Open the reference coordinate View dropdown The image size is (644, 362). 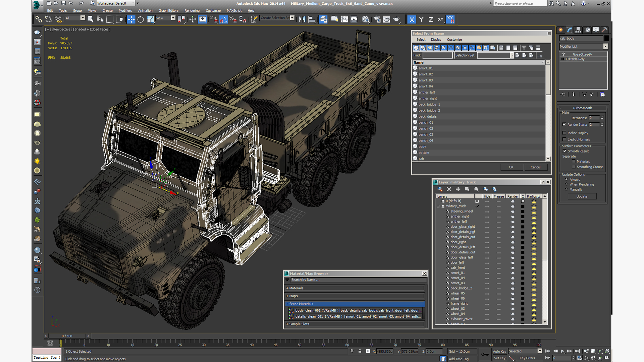[x=166, y=18]
